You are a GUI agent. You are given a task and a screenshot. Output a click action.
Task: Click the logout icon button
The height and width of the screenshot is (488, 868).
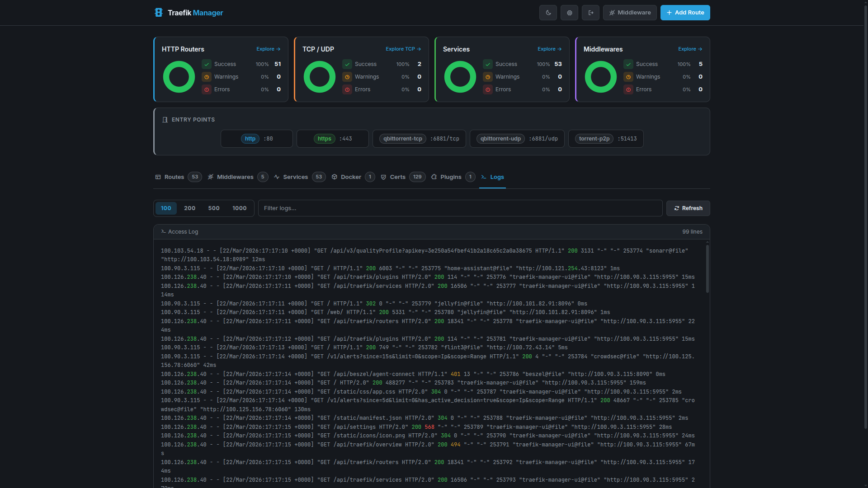tap(590, 13)
